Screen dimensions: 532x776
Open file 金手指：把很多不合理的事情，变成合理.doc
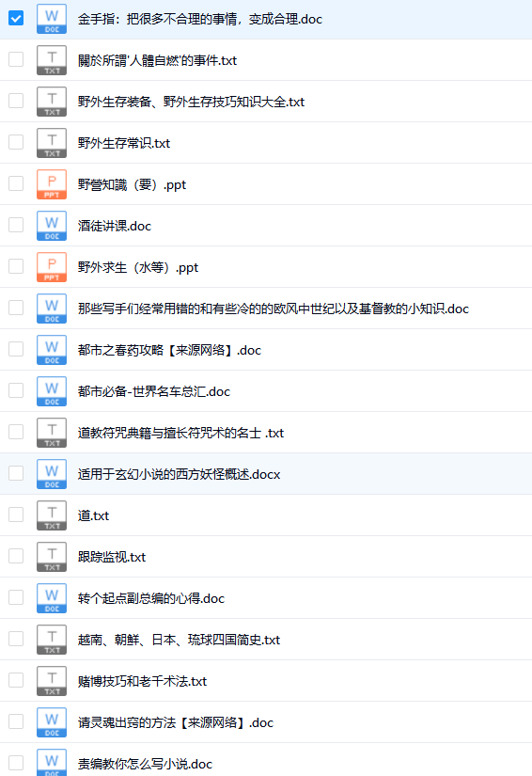[x=200, y=20]
